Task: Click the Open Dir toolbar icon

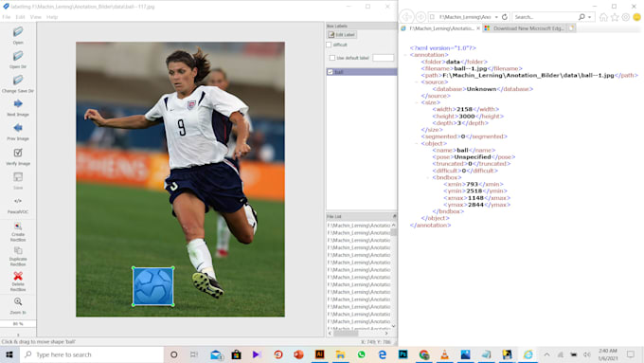Action: coord(18,56)
